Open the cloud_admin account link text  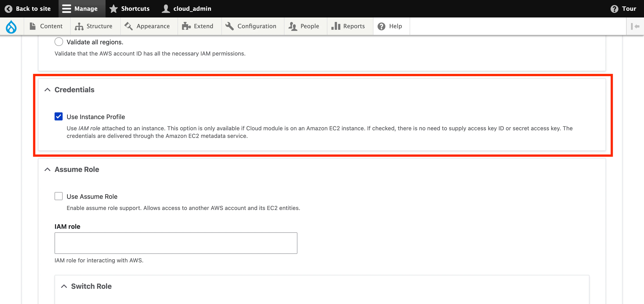click(x=192, y=9)
